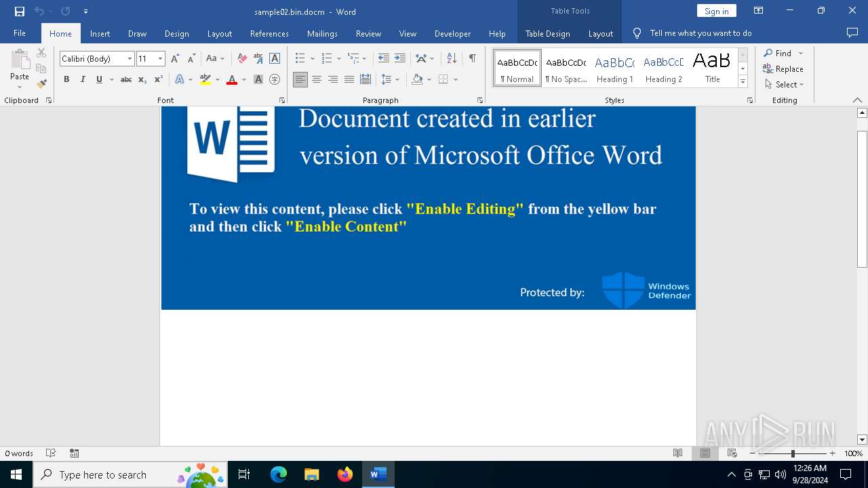Viewport: 868px width, 488px height.
Task: Undo the last action
Action: 39,12
